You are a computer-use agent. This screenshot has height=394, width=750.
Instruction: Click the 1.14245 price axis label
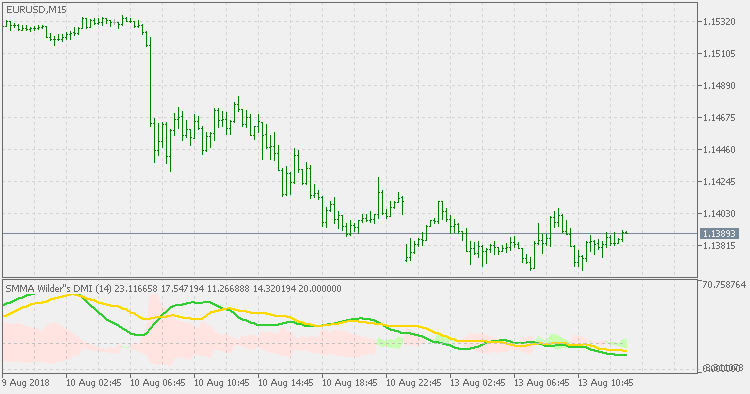point(719,182)
